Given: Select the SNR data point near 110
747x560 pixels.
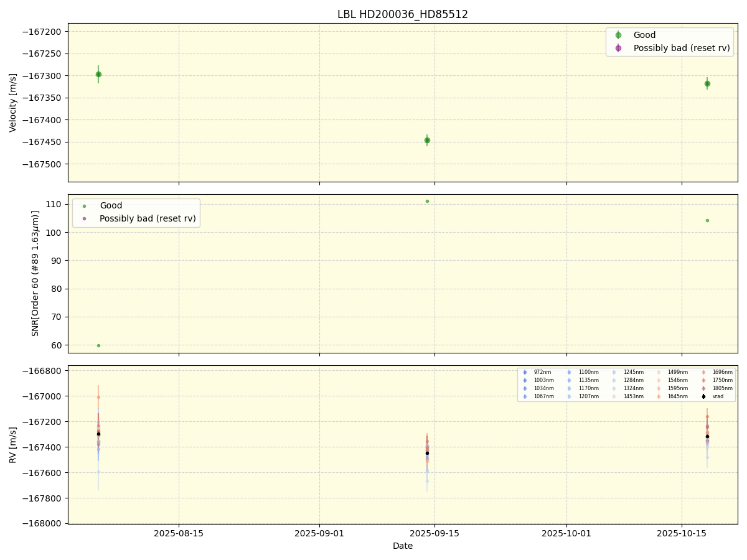Looking at the screenshot, I should pyautogui.click(x=426, y=200).
